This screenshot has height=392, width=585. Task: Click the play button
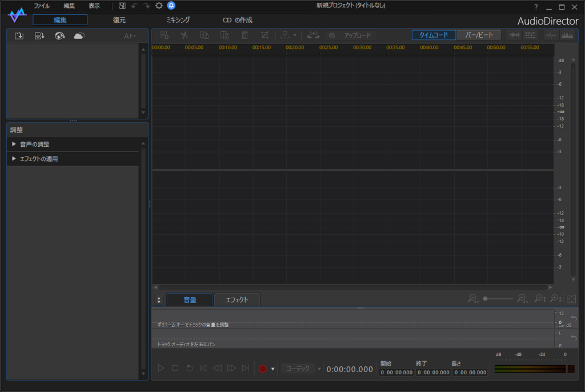pyautogui.click(x=161, y=369)
